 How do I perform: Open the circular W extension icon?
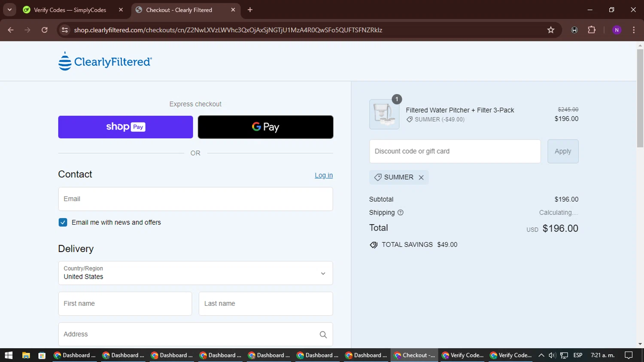coord(574,30)
